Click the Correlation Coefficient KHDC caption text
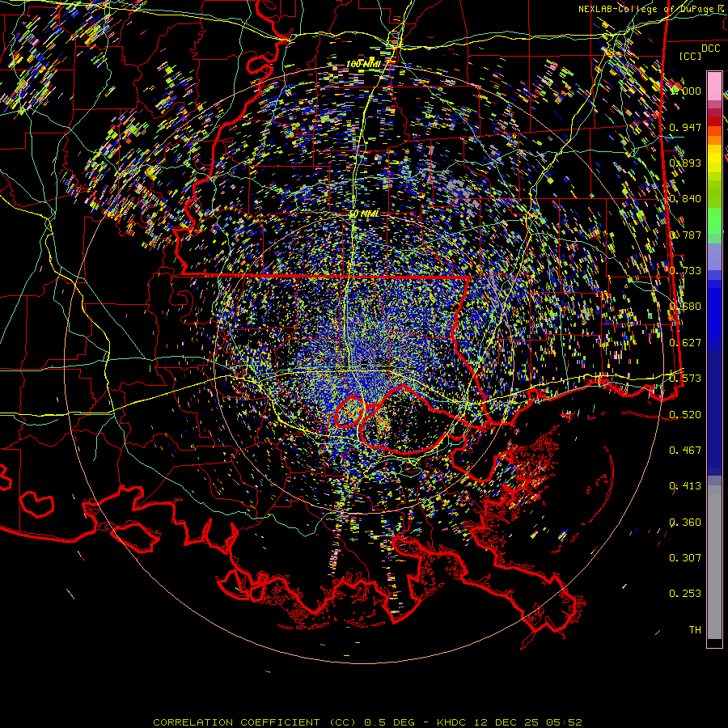The width and height of the screenshot is (728, 728). (x=367, y=722)
